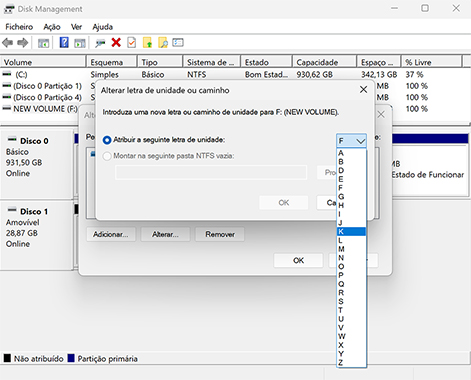Choose letter M in drive list
471x380 pixels.
click(x=351, y=249)
